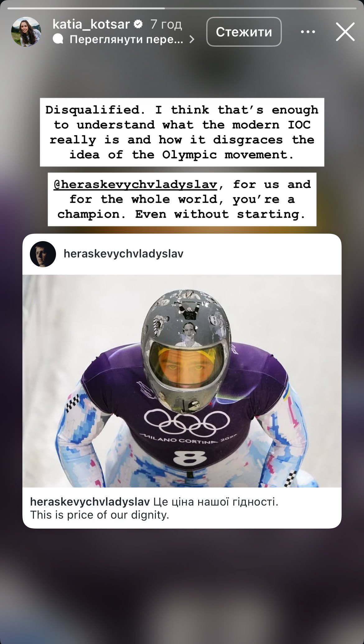Open heraskevychvladyslav avatar in reshared post
364x644 pixels.
click(x=43, y=254)
